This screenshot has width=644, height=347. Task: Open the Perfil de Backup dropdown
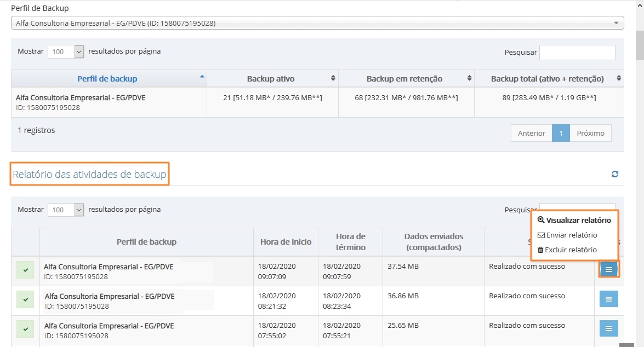click(317, 23)
